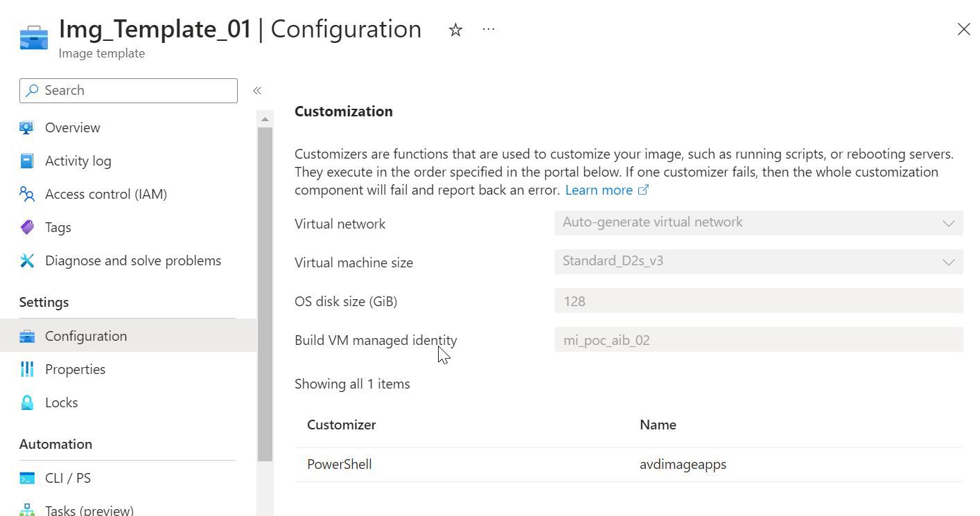Image resolution: width=980 pixels, height=516 pixels.
Task: Click the sidebar vertical scrollbar
Action: coord(265,291)
